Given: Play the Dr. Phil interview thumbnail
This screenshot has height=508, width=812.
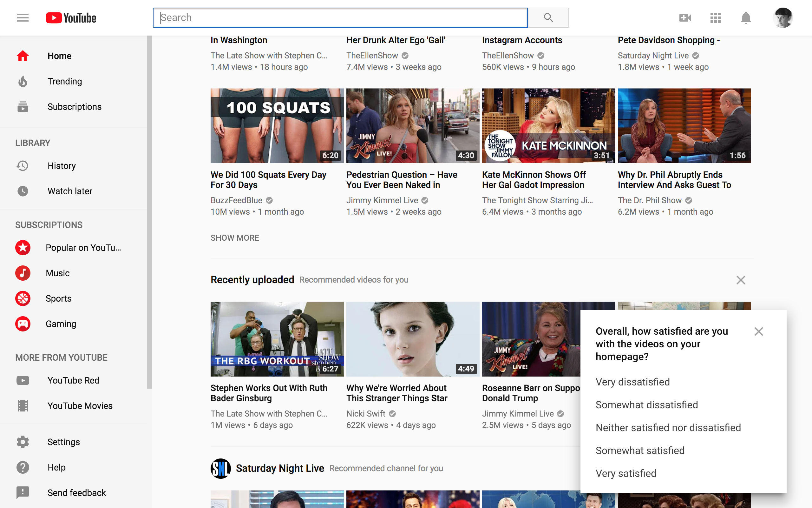Looking at the screenshot, I should click(x=684, y=126).
